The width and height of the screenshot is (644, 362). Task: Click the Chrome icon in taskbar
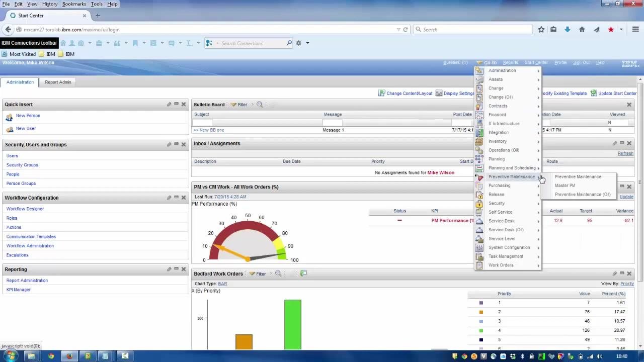[51, 356]
